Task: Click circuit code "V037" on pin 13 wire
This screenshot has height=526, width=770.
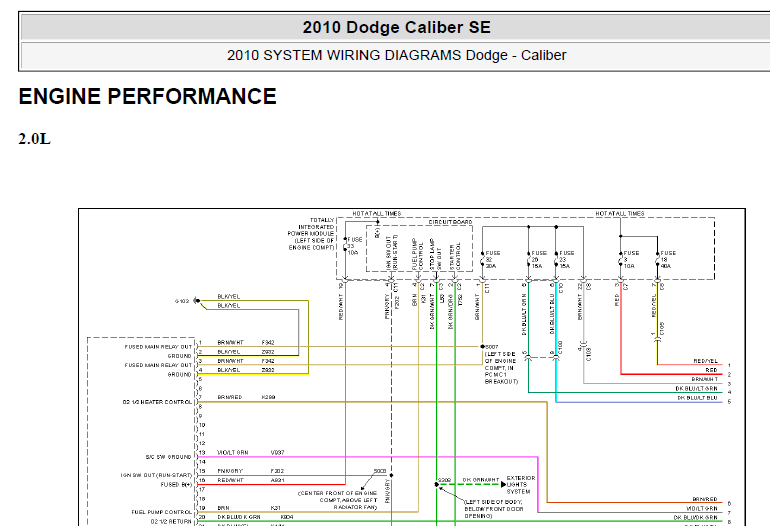Action: click(277, 452)
